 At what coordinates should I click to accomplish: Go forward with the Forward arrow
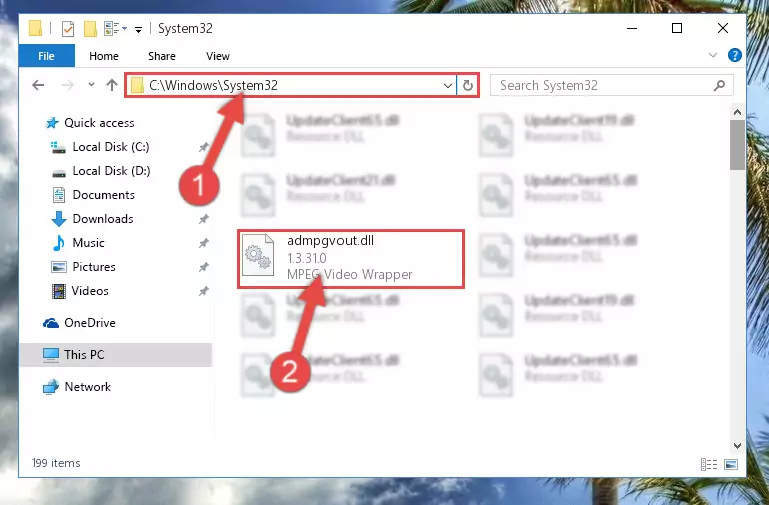pyautogui.click(x=68, y=85)
